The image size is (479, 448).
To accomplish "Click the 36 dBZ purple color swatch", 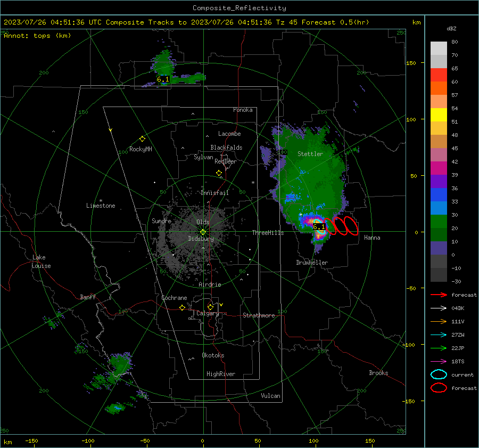I will (439, 181).
